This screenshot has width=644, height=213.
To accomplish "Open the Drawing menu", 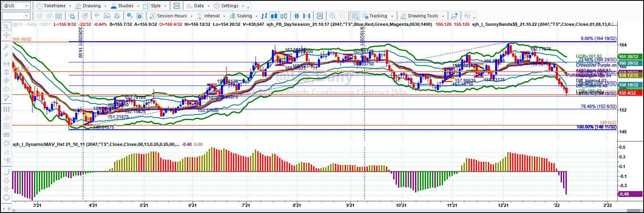I will click(x=91, y=6).
